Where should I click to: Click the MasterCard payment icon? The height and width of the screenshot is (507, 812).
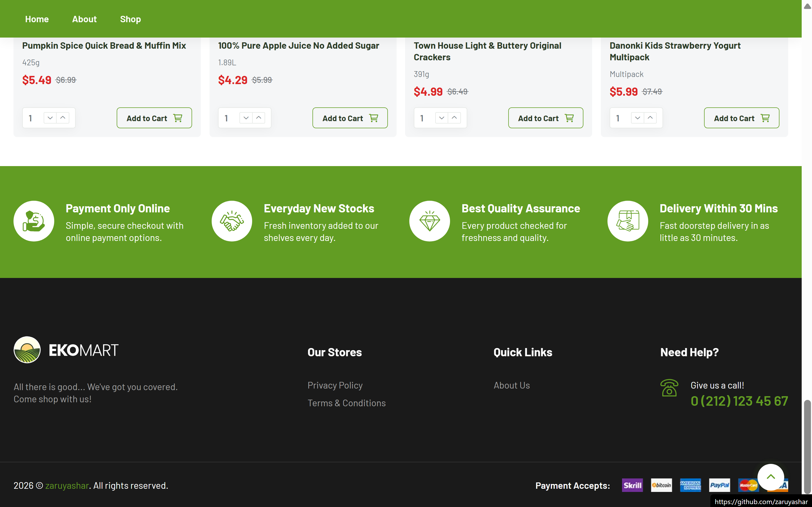pyautogui.click(x=748, y=485)
